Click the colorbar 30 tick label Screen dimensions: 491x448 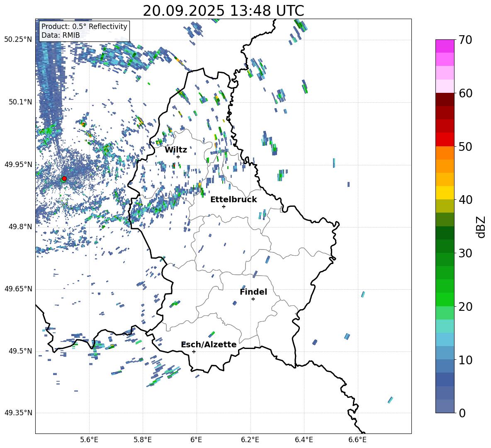(x=465, y=253)
